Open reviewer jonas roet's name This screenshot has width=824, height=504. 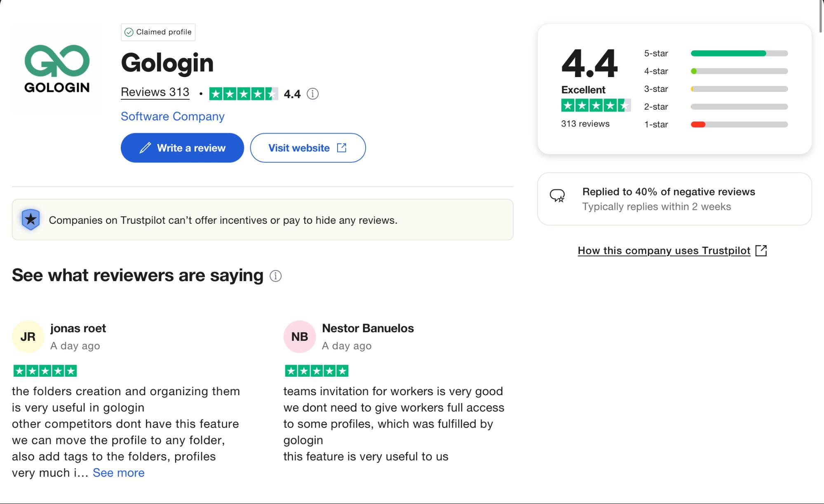[x=78, y=328]
